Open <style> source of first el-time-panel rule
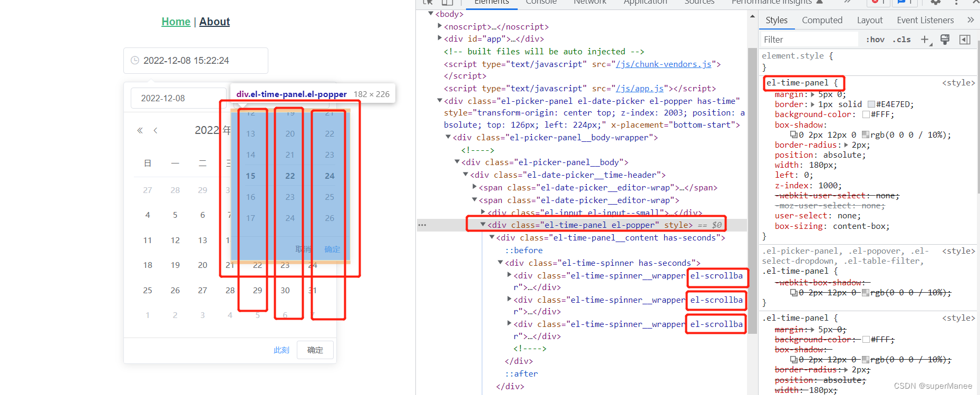This screenshot has height=395, width=980. pos(958,83)
